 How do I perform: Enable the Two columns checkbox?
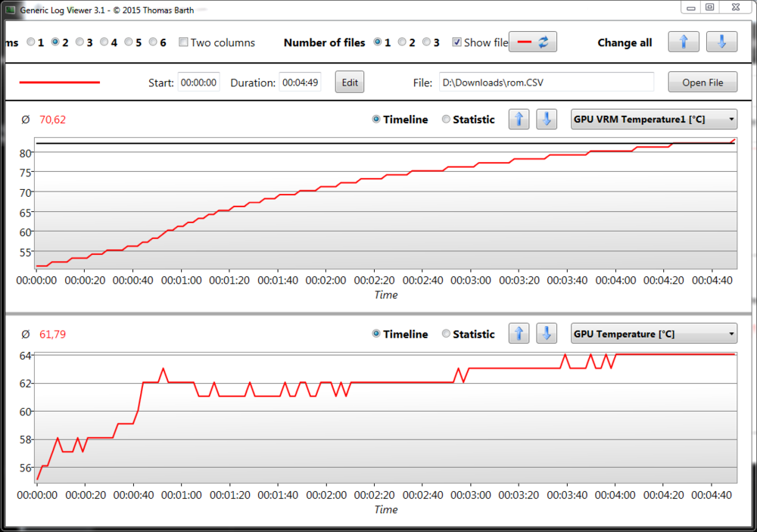tap(183, 42)
